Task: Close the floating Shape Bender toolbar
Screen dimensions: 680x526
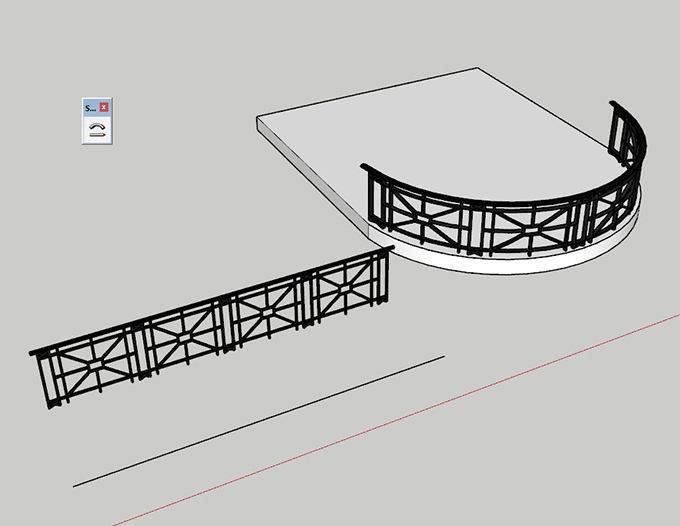Action: click(105, 106)
